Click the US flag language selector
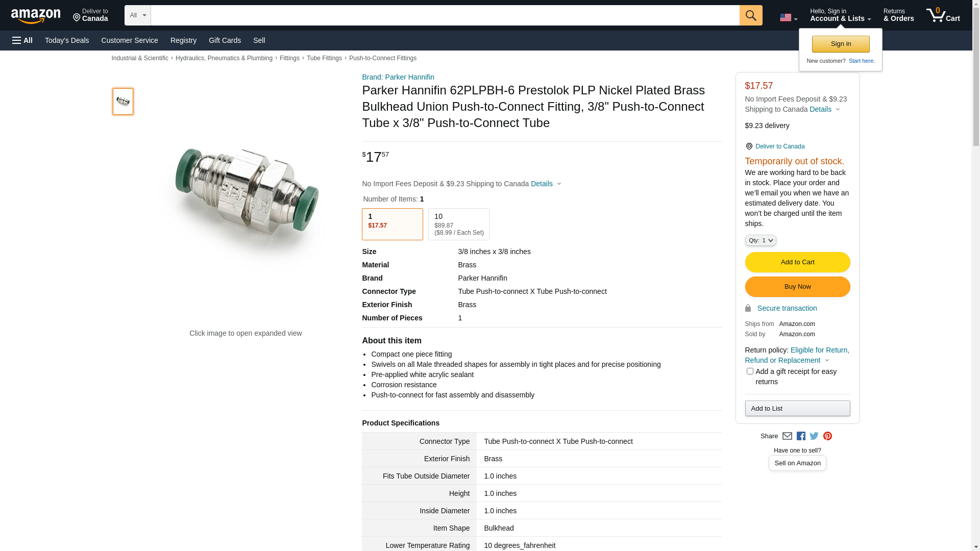980x551 pixels. pyautogui.click(x=788, y=17)
